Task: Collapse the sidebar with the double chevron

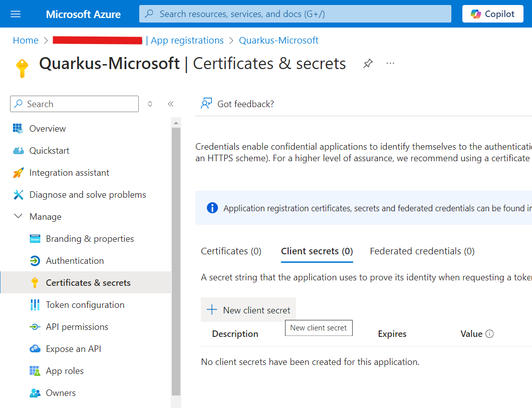Action: point(170,103)
